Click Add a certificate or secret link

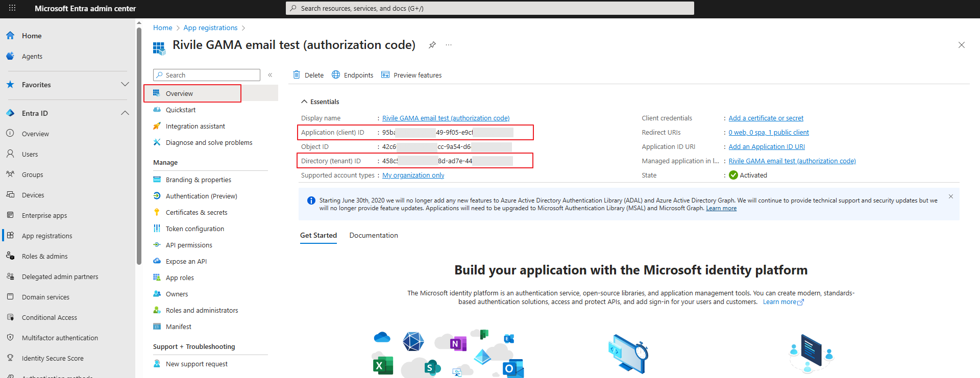click(766, 118)
